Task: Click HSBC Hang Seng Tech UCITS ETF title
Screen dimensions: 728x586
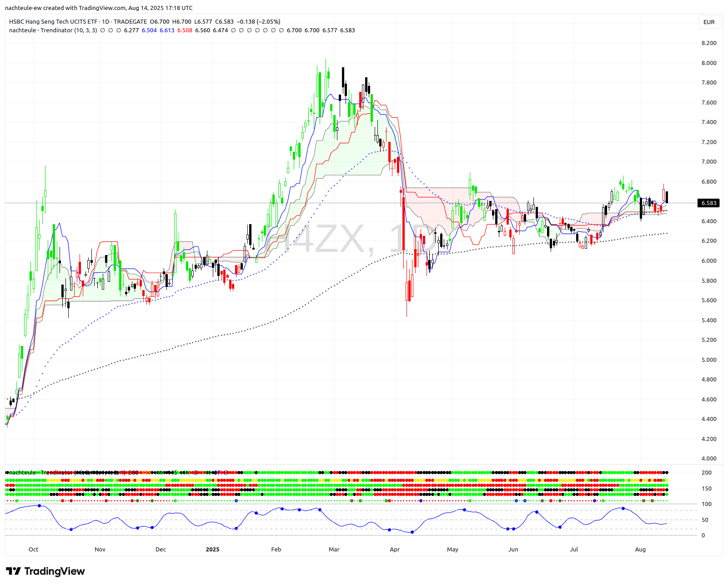Action: point(53,22)
